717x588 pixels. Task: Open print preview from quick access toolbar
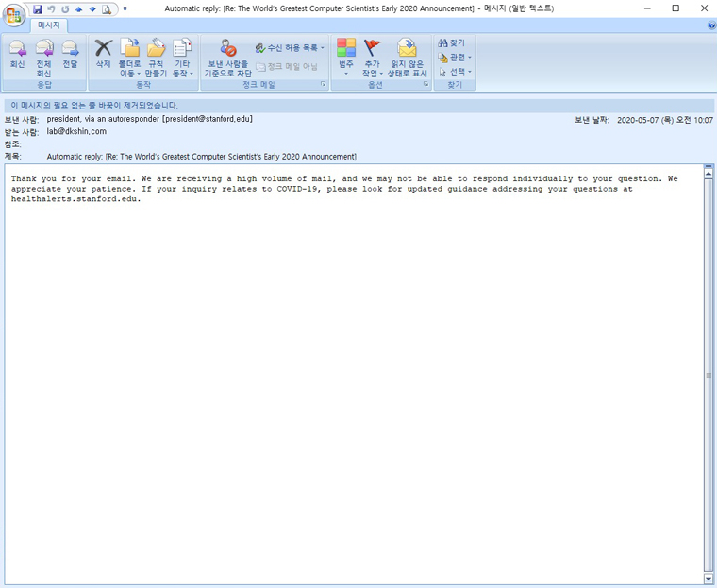tap(107, 9)
